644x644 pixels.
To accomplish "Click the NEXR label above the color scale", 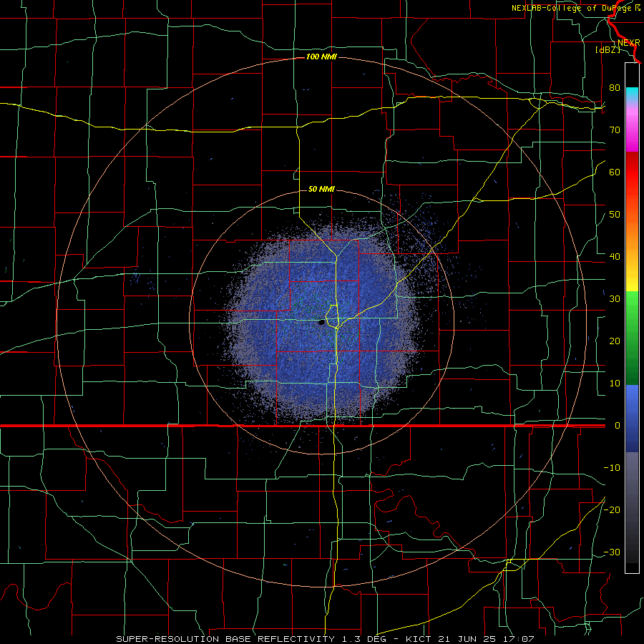I will coord(629,43).
